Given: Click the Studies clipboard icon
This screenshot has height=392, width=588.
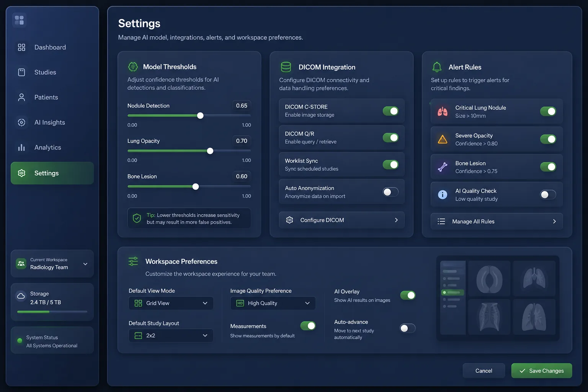Looking at the screenshot, I should [x=21, y=72].
